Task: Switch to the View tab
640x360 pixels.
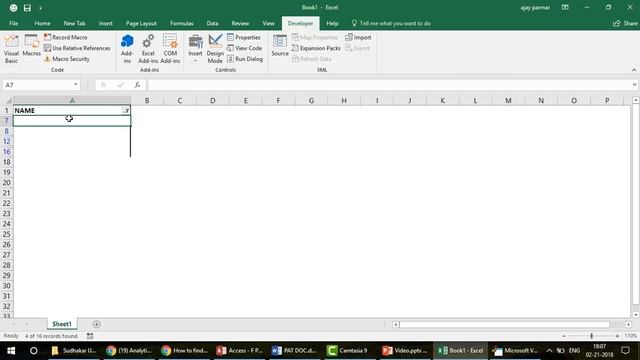Action: 268,23
